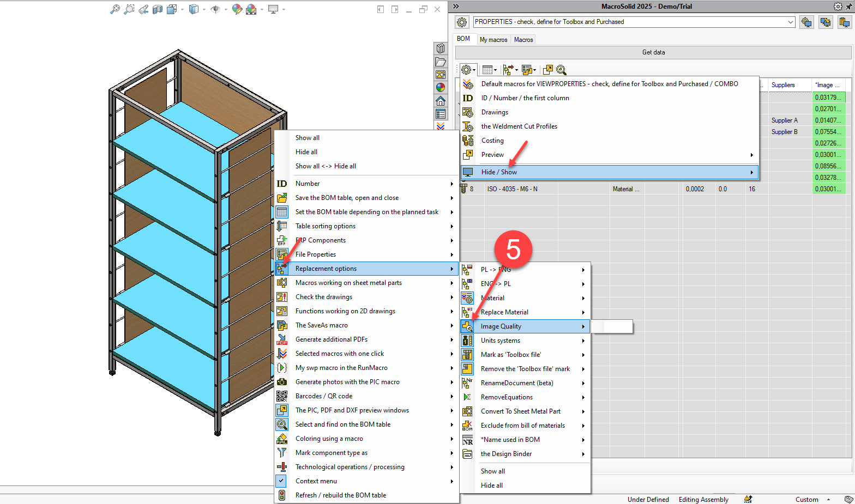Open the Appearances color ball sidebar icon

pyautogui.click(x=441, y=88)
